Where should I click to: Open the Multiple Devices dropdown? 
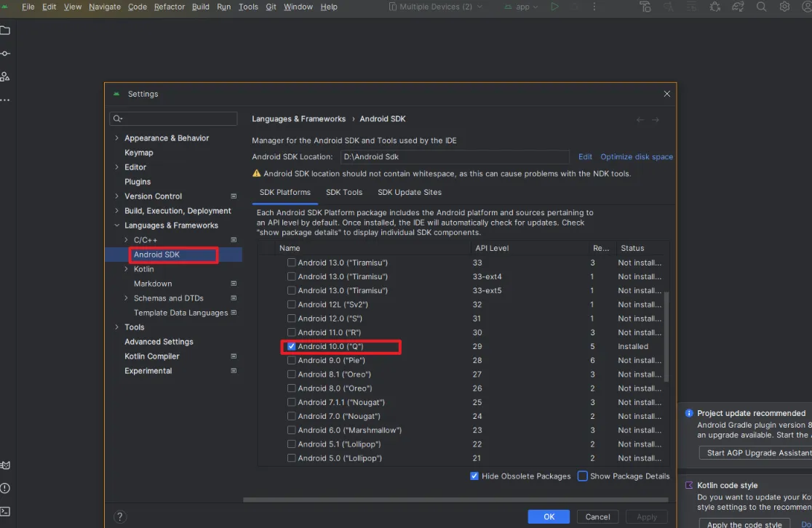click(441, 7)
